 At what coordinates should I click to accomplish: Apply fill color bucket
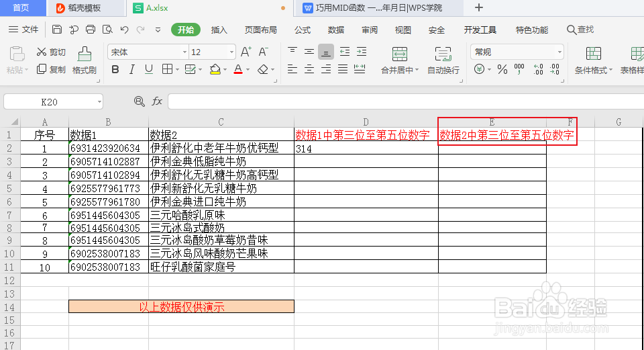point(215,69)
